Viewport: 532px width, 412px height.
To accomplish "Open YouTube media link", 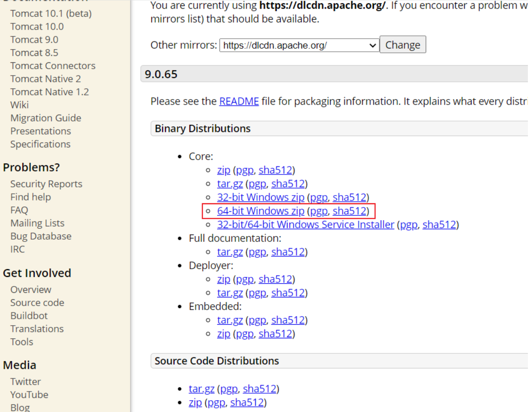I will [29, 395].
